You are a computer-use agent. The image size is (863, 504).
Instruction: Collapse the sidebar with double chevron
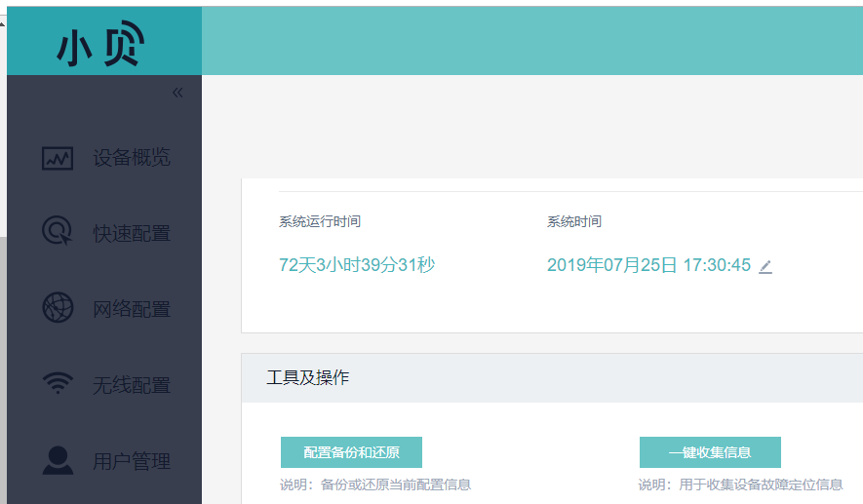pyautogui.click(x=177, y=93)
